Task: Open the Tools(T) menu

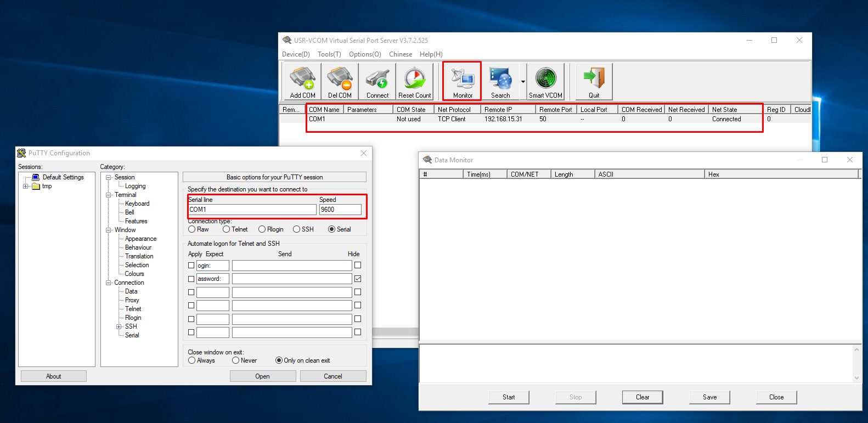Action: (329, 54)
